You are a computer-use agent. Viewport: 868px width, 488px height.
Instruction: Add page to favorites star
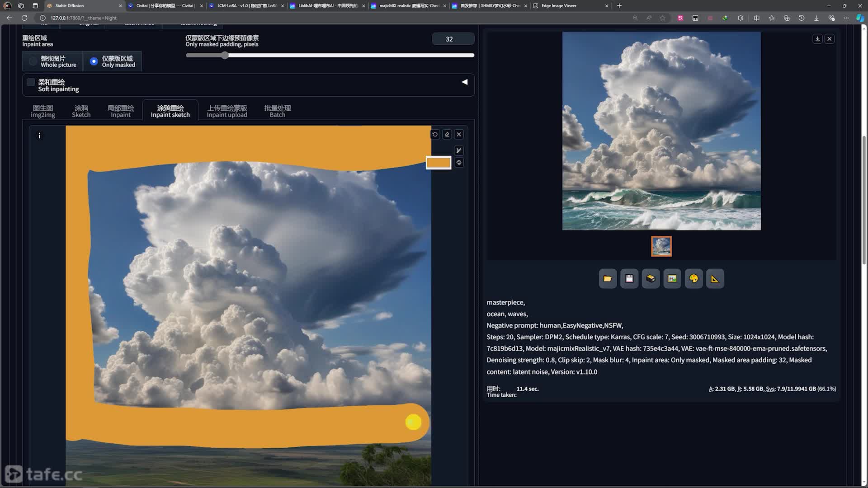(662, 18)
